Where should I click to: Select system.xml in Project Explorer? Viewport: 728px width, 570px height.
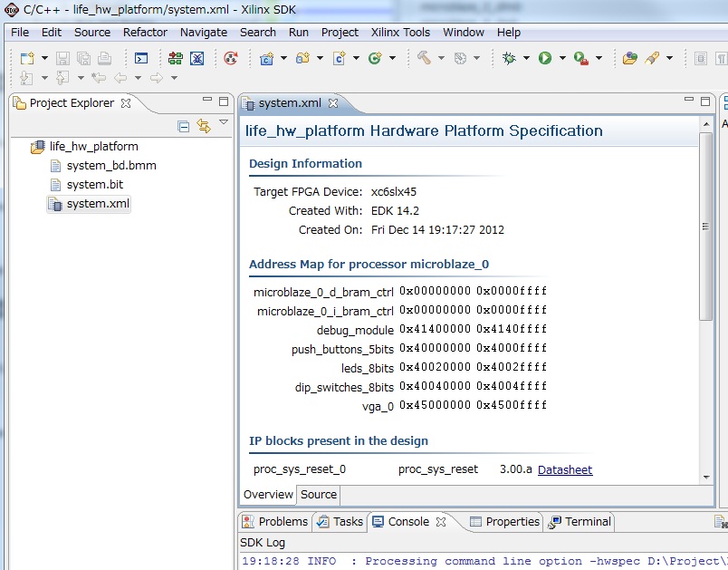point(89,204)
